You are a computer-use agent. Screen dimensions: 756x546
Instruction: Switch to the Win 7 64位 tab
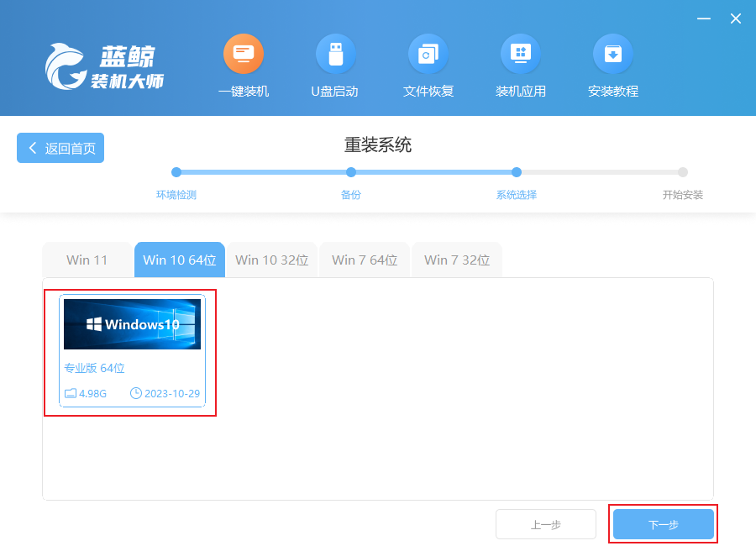pyautogui.click(x=365, y=260)
